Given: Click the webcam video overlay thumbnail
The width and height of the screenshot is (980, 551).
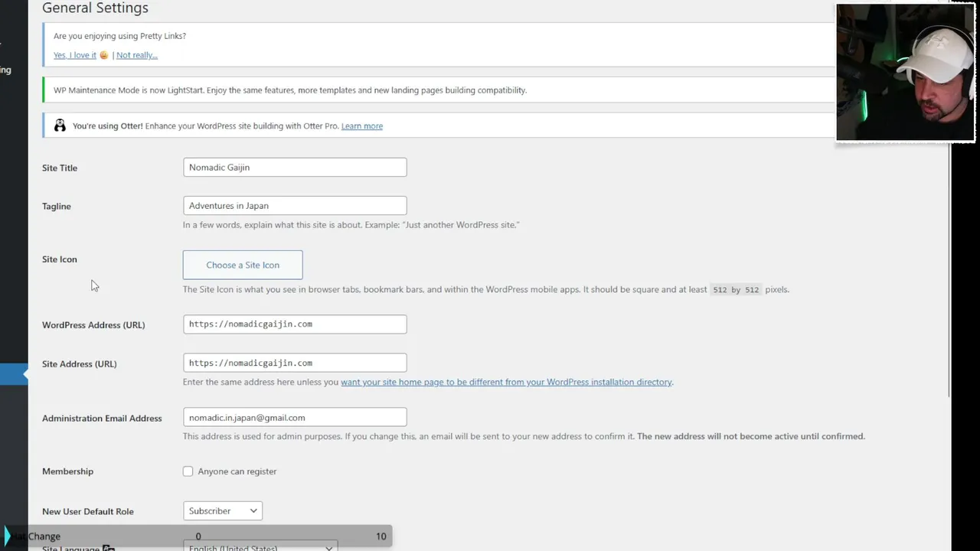Looking at the screenshot, I should point(905,73).
